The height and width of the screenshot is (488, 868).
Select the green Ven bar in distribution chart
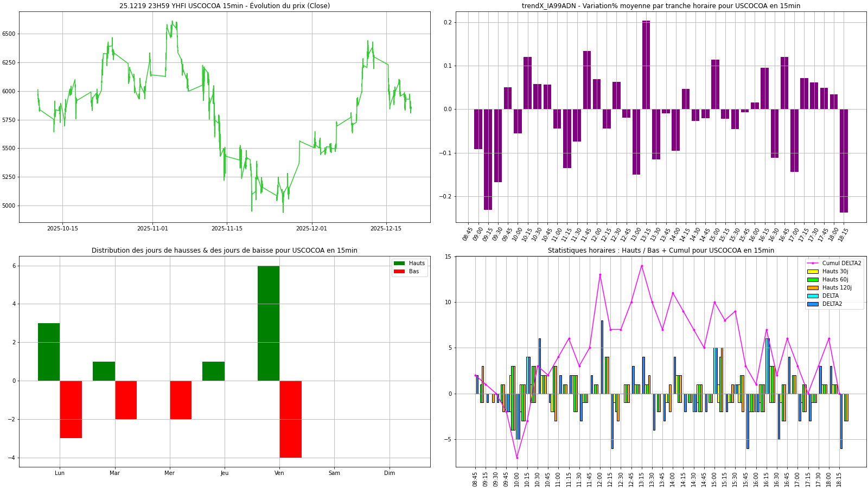[269, 323]
